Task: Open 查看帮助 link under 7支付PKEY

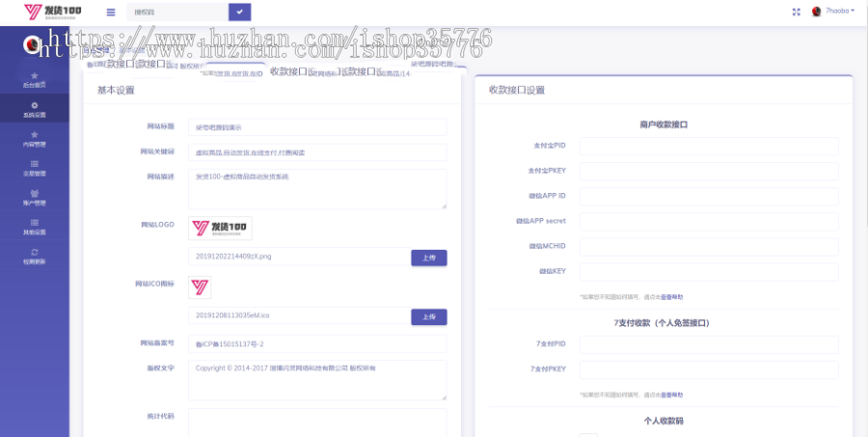Action: (672, 395)
